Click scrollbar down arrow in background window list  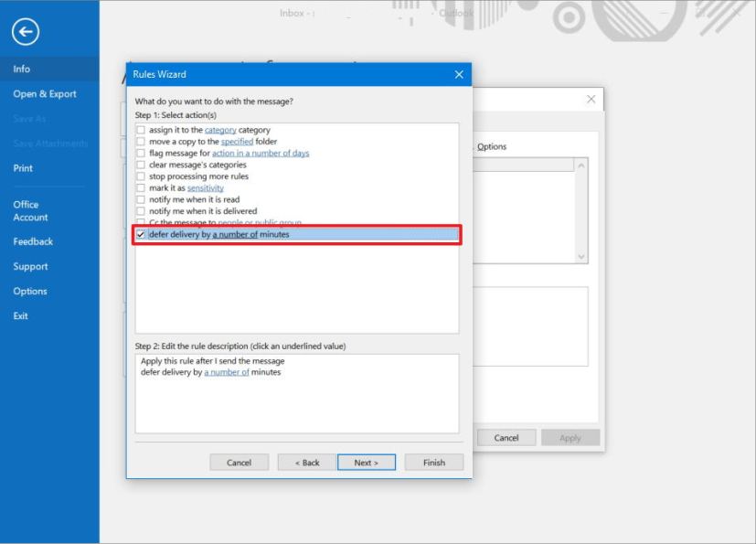point(581,257)
